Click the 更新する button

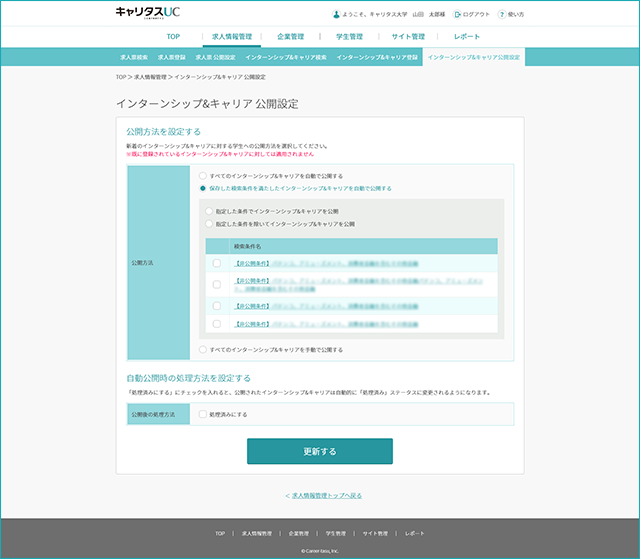pyautogui.click(x=320, y=451)
